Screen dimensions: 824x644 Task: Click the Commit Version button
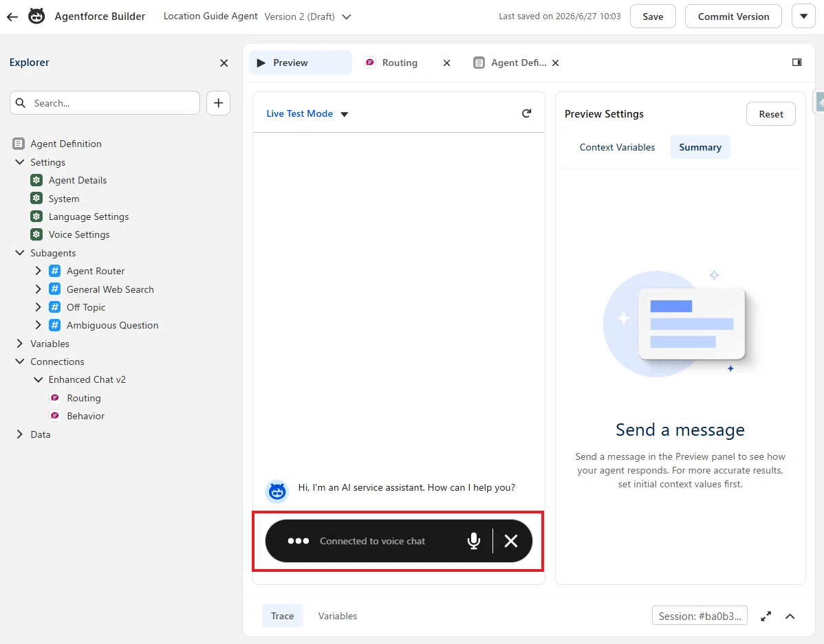pos(733,16)
